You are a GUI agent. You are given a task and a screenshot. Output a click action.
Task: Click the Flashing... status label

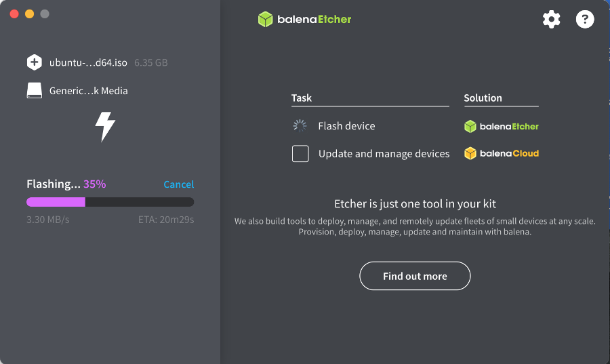pyautogui.click(x=54, y=184)
